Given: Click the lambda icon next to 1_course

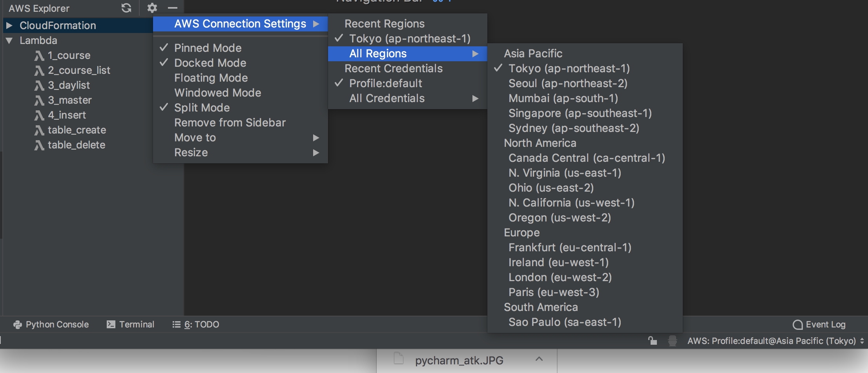Looking at the screenshot, I should [39, 56].
